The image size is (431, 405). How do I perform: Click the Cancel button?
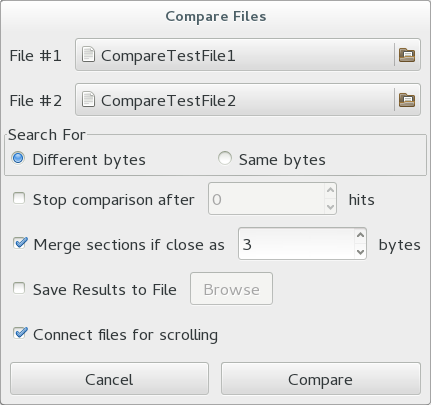pyautogui.click(x=109, y=379)
